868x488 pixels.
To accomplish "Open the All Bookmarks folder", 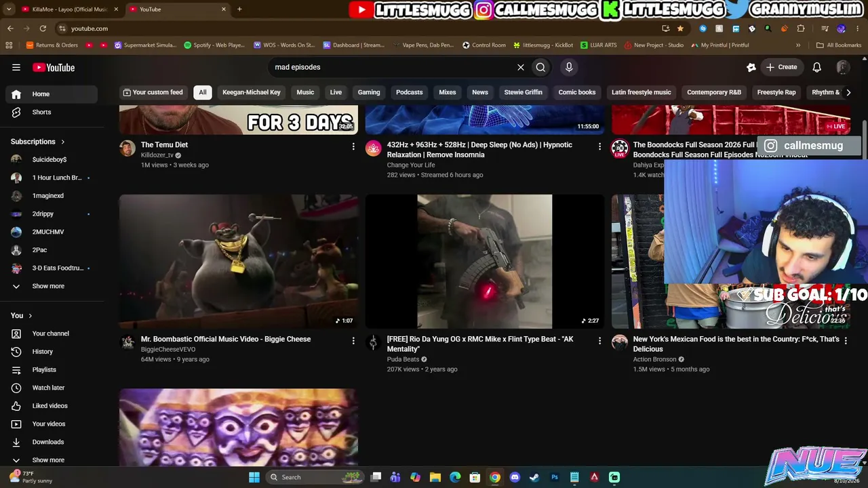I will [839, 45].
